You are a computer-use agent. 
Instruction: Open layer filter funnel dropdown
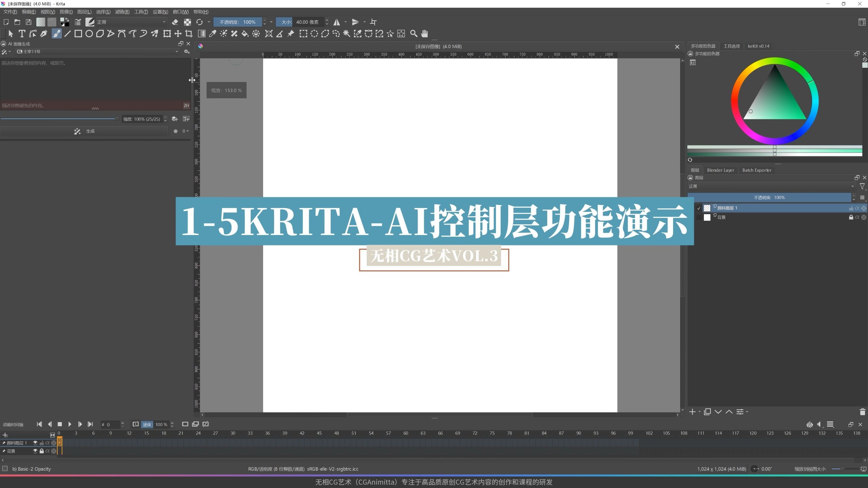point(862,186)
